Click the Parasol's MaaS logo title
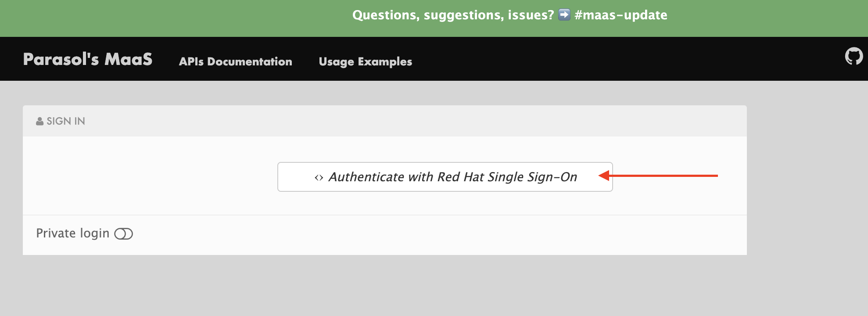 click(88, 59)
